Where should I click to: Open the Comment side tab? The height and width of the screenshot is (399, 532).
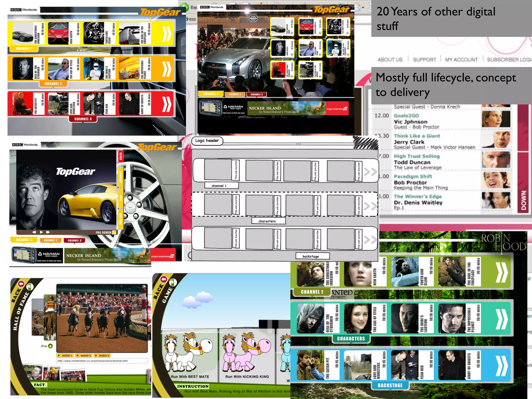[x=121, y=176]
